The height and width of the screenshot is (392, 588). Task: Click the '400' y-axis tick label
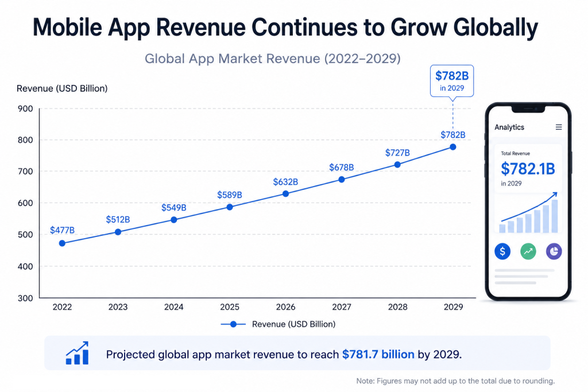[x=25, y=266]
